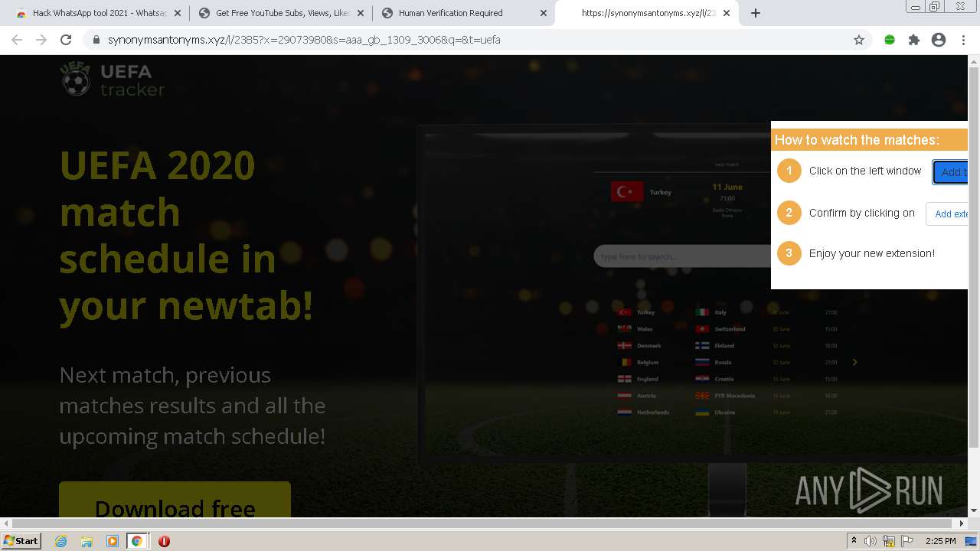The height and width of the screenshot is (551, 980).
Task: Close the Hack WhatsApp tool tab
Action: 178,13
